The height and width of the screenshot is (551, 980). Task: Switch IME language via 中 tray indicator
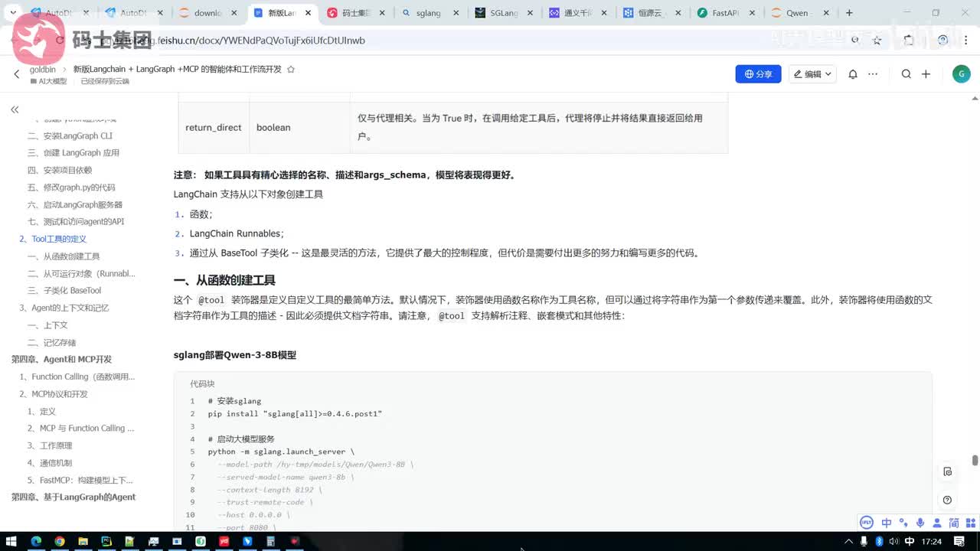pyautogui.click(x=909, y=542)
